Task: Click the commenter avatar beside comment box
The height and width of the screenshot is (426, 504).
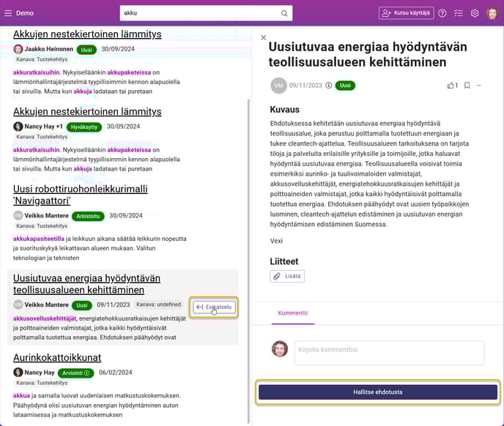Action: (x=280, y=349)
